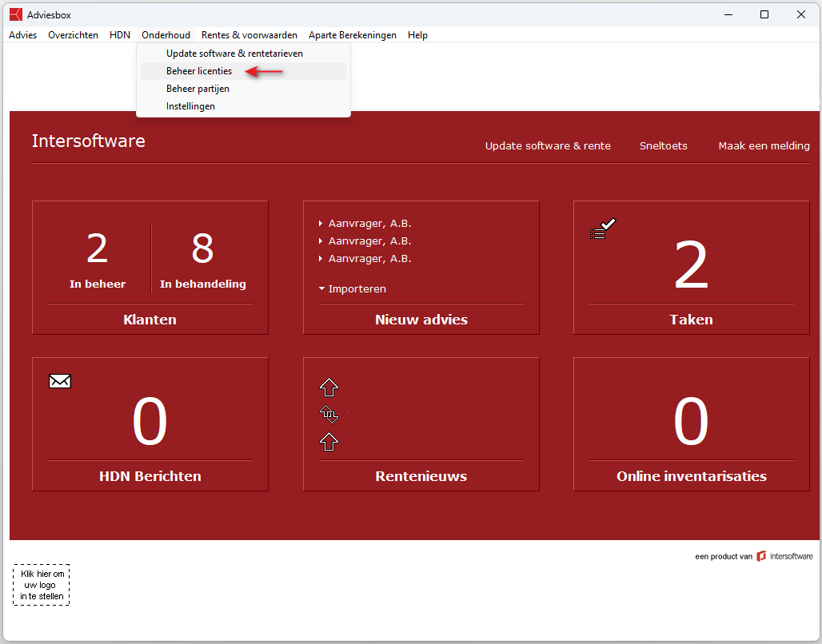Expand the second Aanvrager, A.B. entry
822x644 pixels.
[x=365, y=241]
